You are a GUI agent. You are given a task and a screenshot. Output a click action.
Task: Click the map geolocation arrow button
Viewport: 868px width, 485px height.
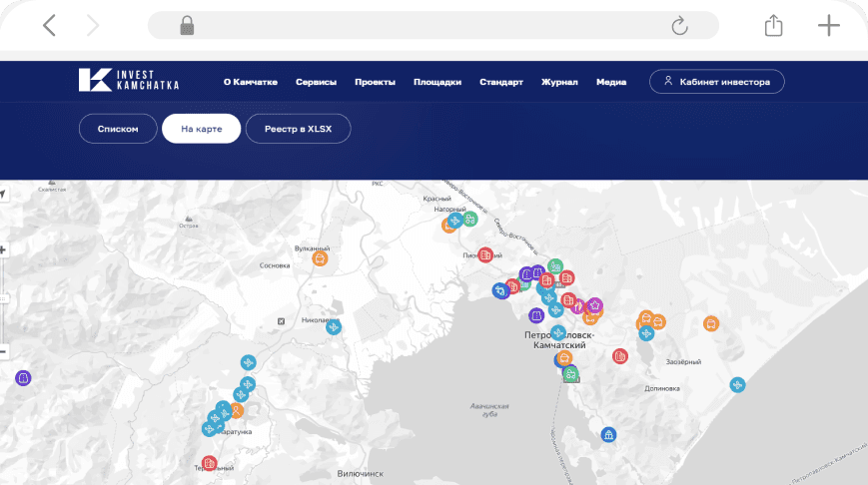[x=3, y=194]
